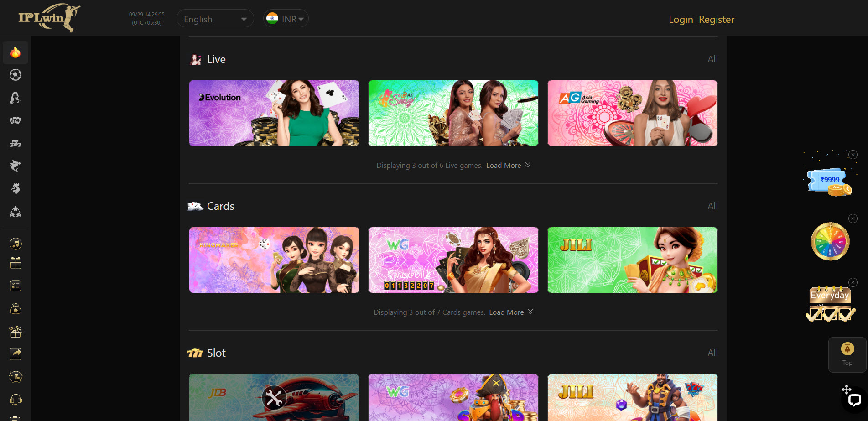Open the AG Asia Gaming live banner
The image size is (868, 421).
point(633,113)
